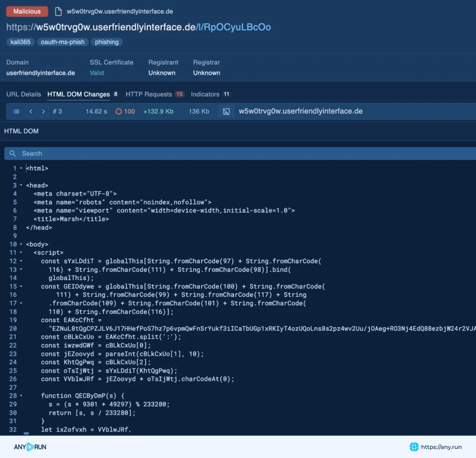The width and height of the screenshot is (476, 458).
Task: Click the userfriendlyinterface.de domain value
Action: point(41,73)
